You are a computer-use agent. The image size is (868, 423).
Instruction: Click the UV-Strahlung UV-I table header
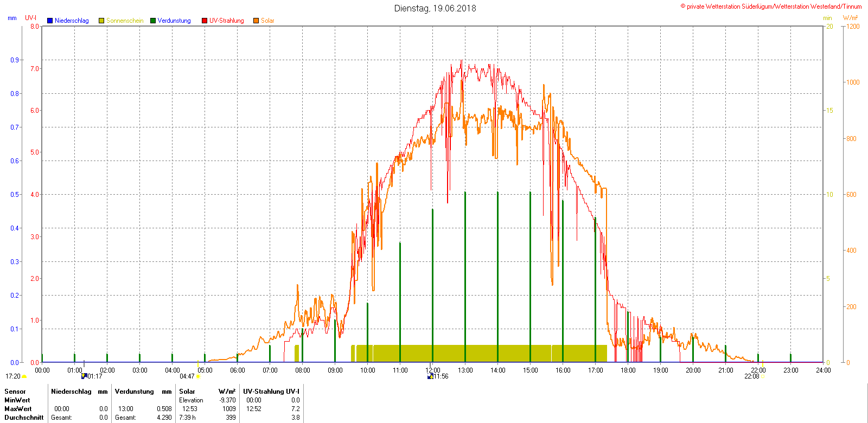(271, 392)
